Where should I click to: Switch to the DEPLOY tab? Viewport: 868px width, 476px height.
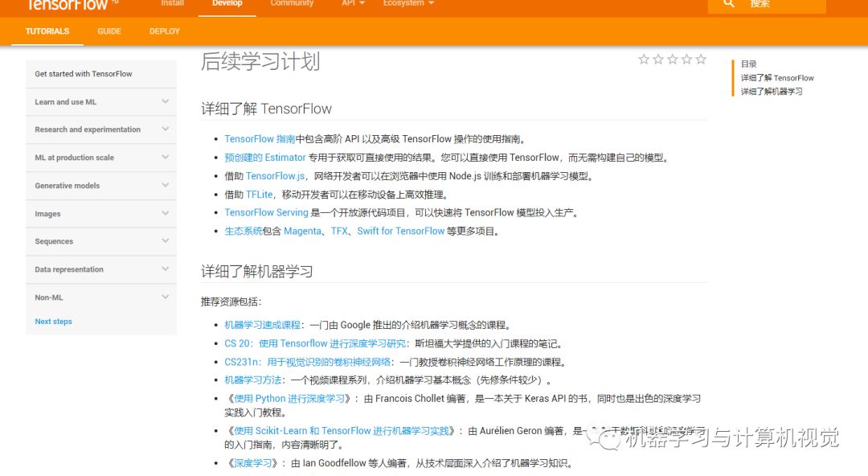click(x=165, y=31)
